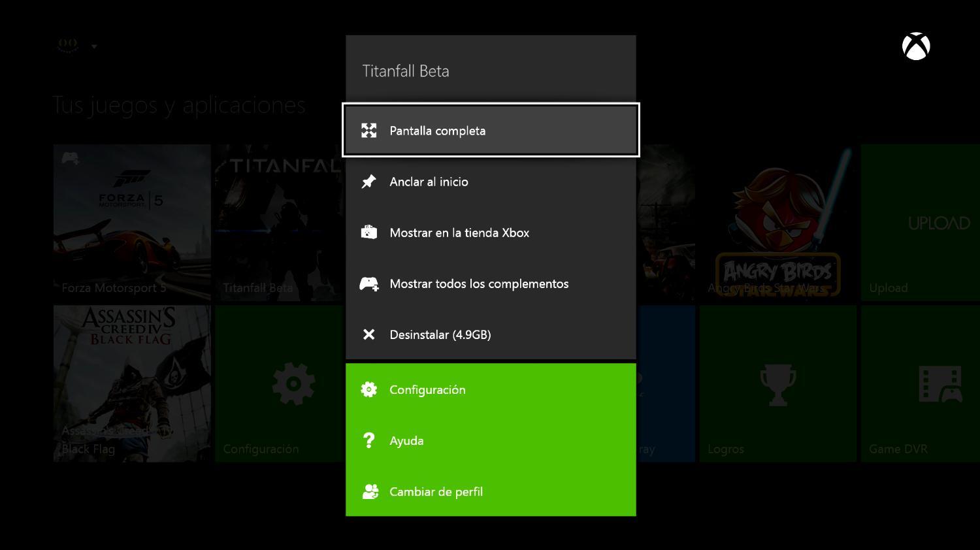Open Configuración in the green menu section

pos(491,389)
